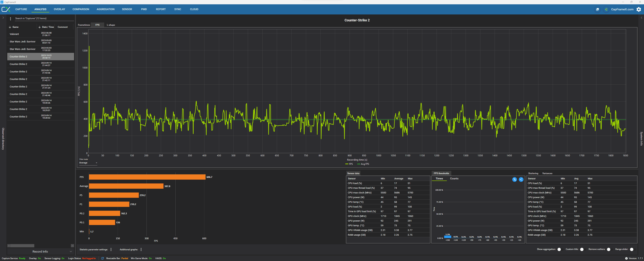The width and height of the screenshot is (644, 261).
Task: Select the Sensor data tab
Action: [x=353, y=173]
